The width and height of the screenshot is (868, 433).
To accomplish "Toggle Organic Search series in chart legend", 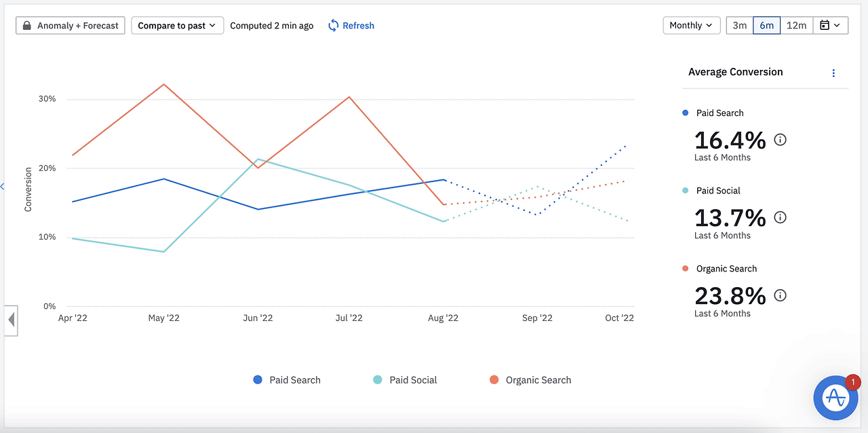I will [x=530, y=380].
